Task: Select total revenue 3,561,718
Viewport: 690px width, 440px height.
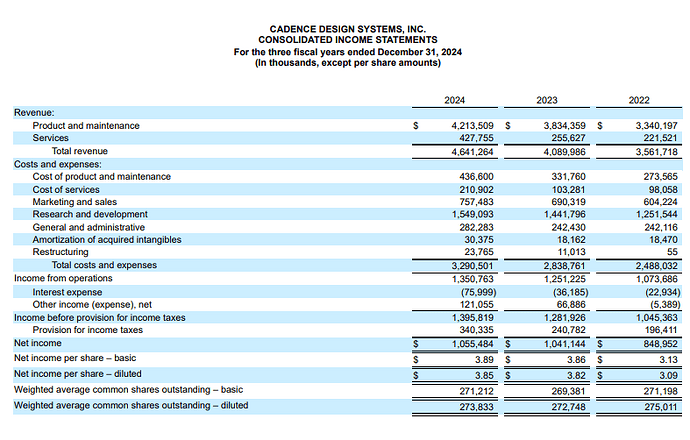Action: point(657,152)
